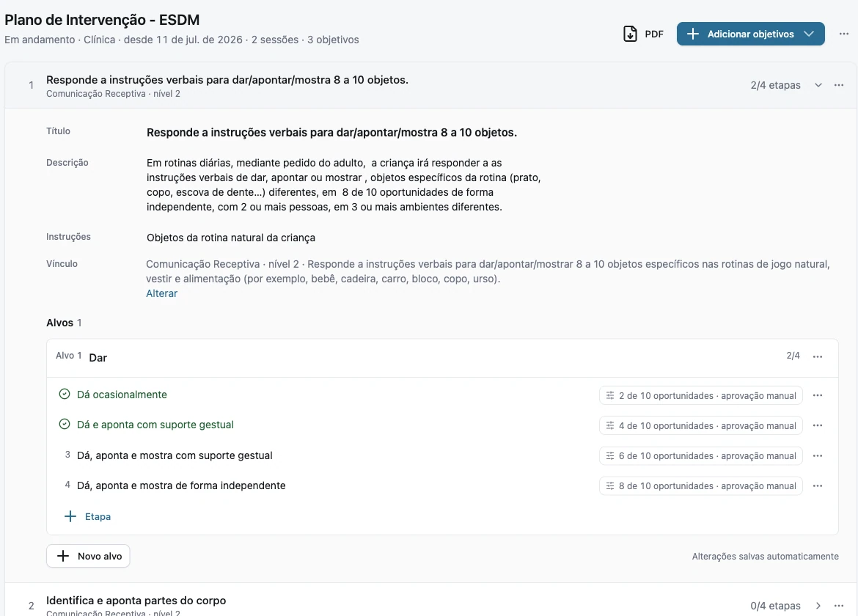The width and height of the screenshot is (858, 616).
Task: Open the 2 de 10 oportunidades criteria setting
Action: coord(701,395)
